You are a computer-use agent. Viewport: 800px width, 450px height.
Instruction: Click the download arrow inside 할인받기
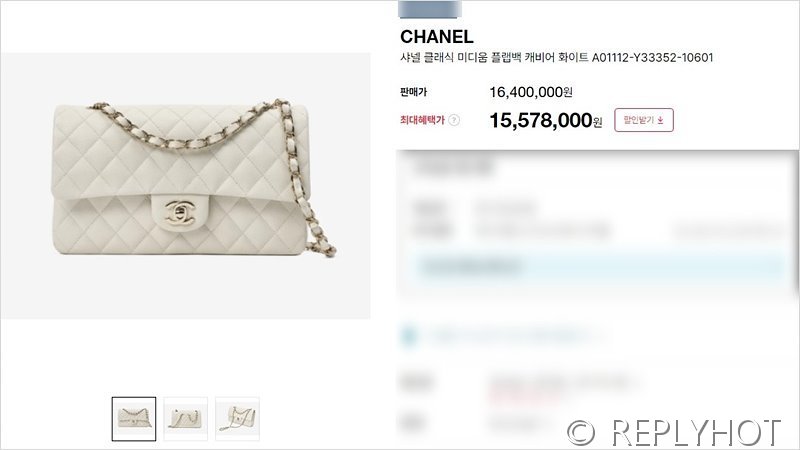pyautogui.click(x=660, y=120)
